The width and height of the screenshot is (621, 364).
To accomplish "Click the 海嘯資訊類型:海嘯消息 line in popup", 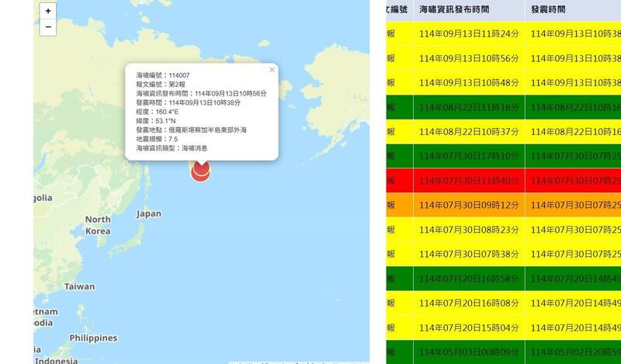I will tap(172, 148).
